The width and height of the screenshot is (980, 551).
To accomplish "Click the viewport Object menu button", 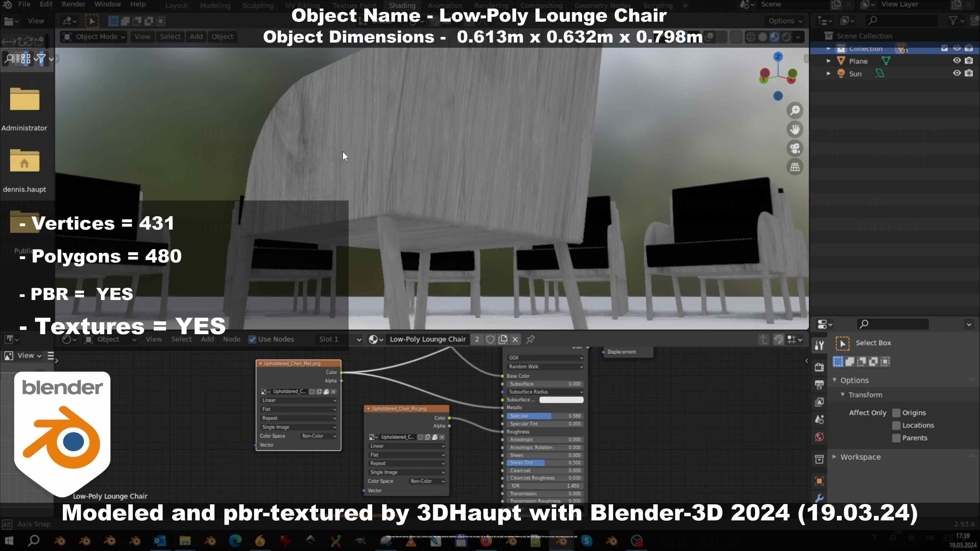I will [x=222, y=37].
